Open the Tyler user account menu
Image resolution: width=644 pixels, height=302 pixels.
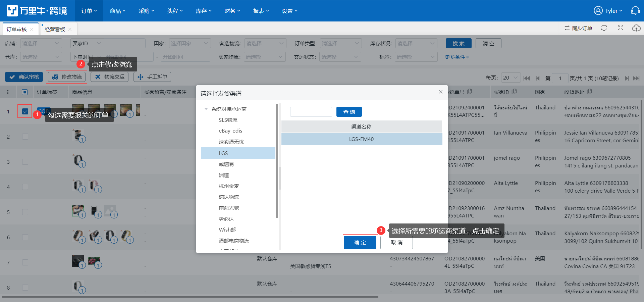coord(608,11)
